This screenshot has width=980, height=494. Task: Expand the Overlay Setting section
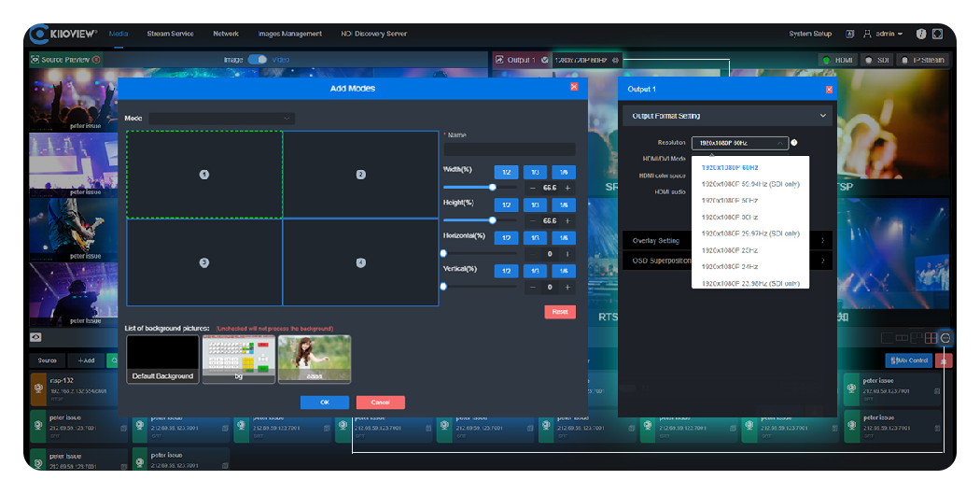727,241
